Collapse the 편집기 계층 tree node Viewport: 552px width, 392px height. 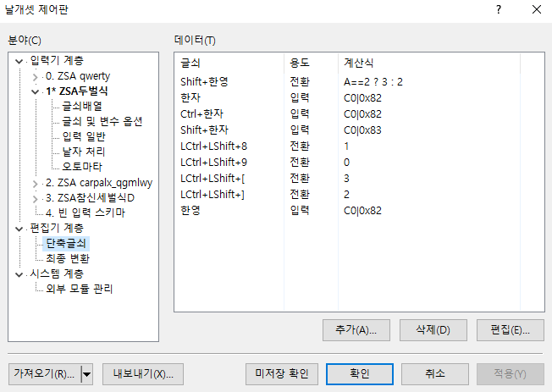tap(20, 229)
